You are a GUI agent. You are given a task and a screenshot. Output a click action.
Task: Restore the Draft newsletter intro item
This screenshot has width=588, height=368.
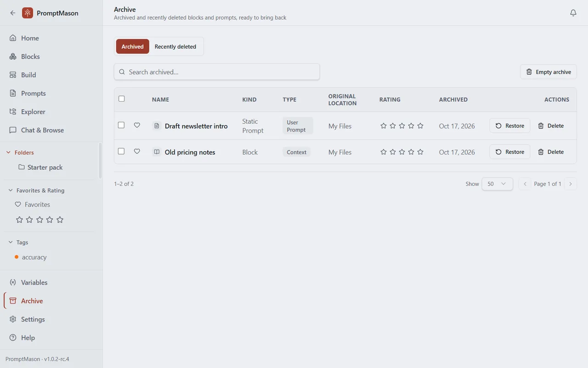[510, 126]
